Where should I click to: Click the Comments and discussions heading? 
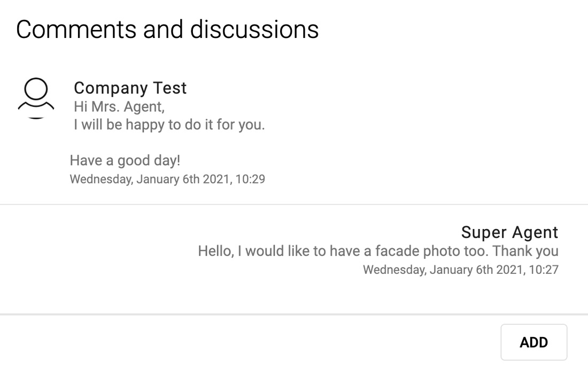[167, 29]
